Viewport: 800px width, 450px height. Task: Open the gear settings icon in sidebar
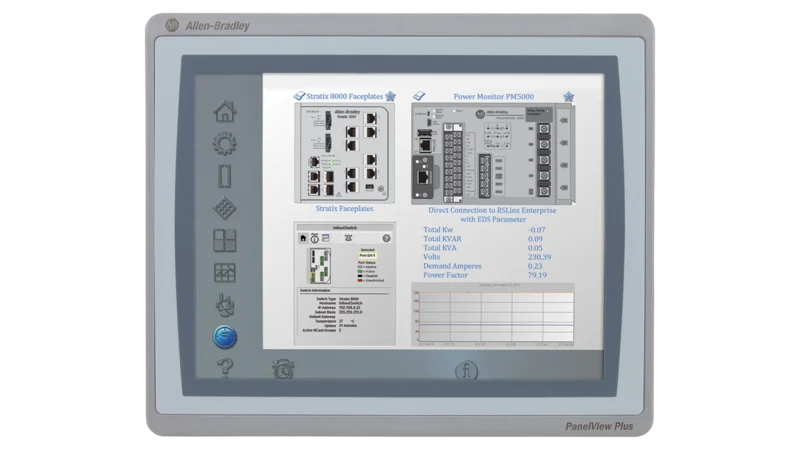pyautogui.click(x=224, y=144)
